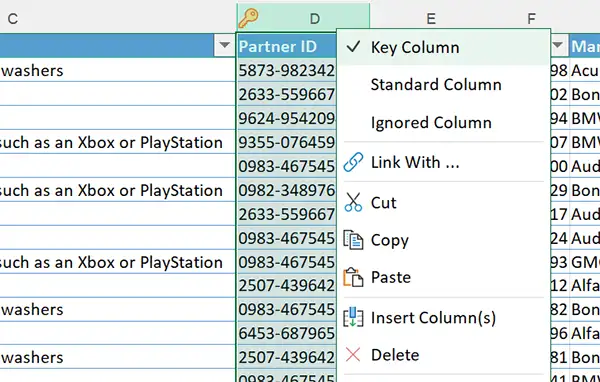Select cell with Partner ID 9624-954209
The height and width of the screenshot is (382, 600).
(287, 118)
